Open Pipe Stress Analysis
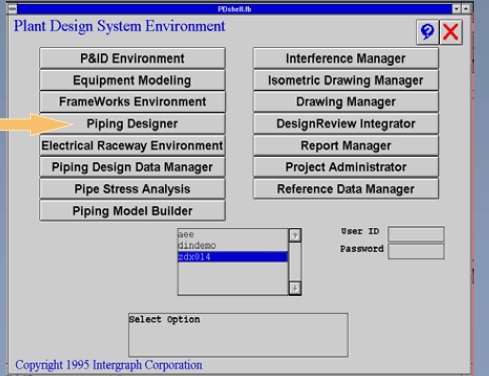Viewport: 489px width, 376px height. coord(132,189)
